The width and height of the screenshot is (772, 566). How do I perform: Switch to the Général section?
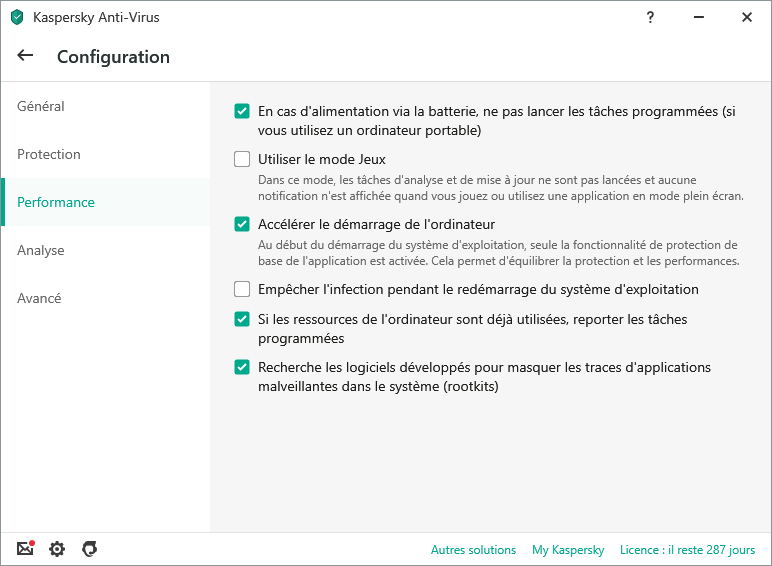41,106
